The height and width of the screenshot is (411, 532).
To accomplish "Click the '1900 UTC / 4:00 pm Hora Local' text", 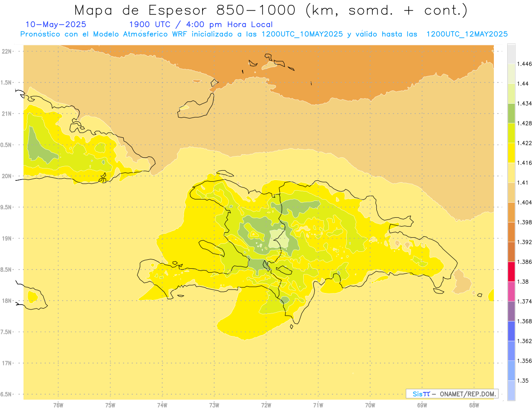I will (x=201, y=25).
